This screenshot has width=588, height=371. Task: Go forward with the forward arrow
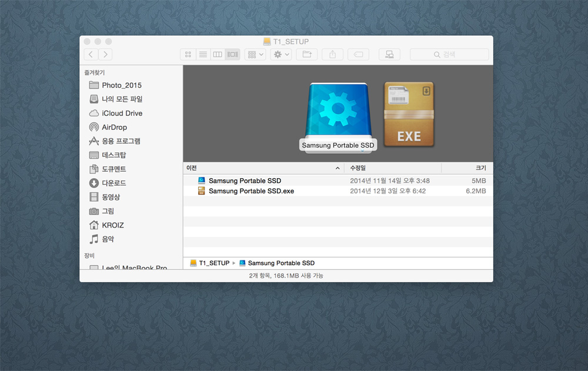105,55
